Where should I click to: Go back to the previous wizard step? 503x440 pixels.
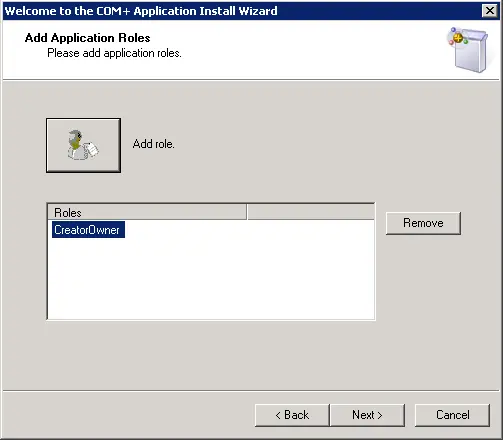tap(292, 415)
